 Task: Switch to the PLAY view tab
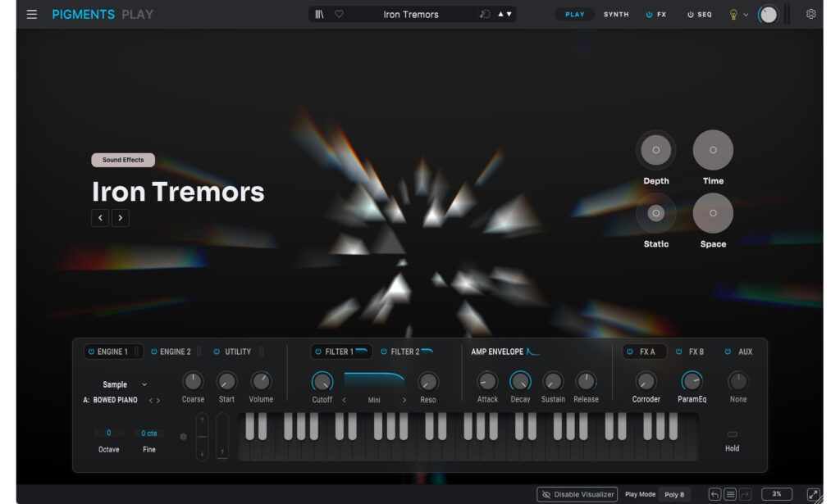(575, 15)
